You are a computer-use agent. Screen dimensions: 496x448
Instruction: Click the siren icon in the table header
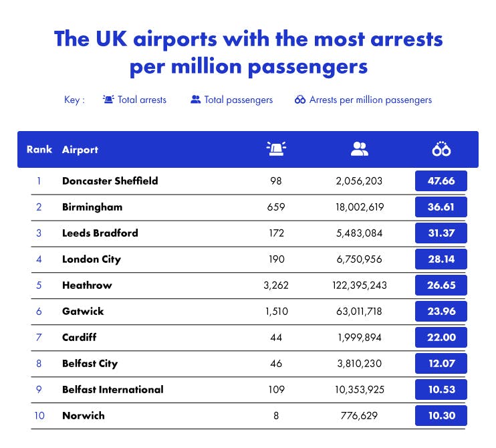point(275,149)
